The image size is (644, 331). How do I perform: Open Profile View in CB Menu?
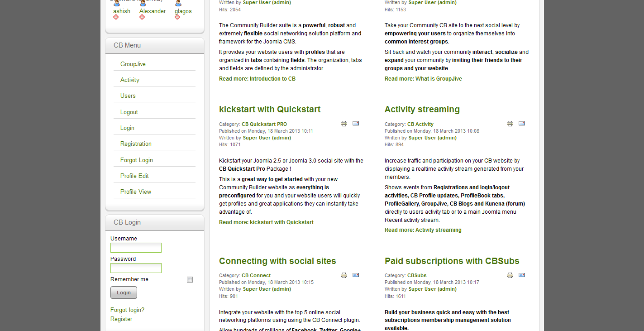[x=136, y=192]
